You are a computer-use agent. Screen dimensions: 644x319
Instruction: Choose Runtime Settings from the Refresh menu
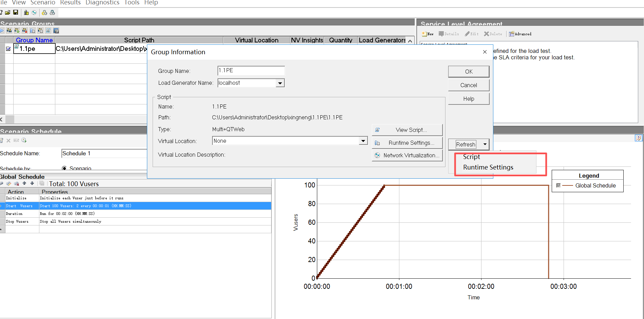[488, 167]
